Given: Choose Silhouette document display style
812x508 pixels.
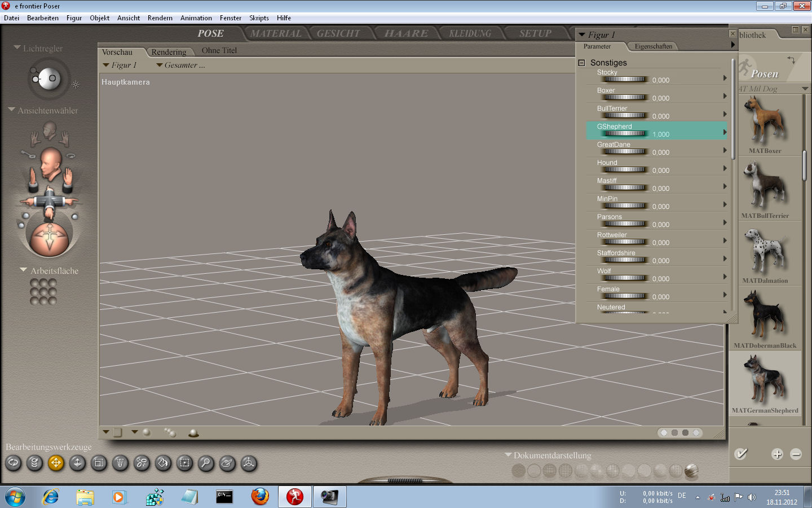Looking at the screenshot, I should tap(518, 470).
